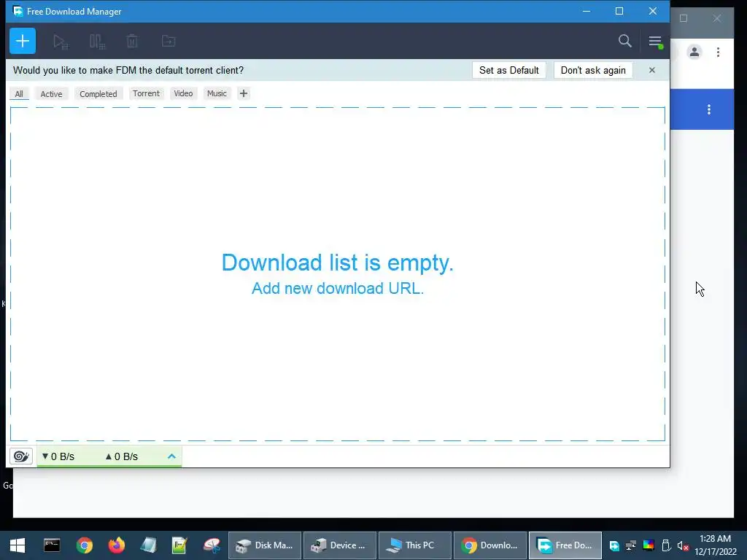Open Chrome three-dot menu in background window
Viewport: 747px width, 560px height.
[x=718, y=52]
